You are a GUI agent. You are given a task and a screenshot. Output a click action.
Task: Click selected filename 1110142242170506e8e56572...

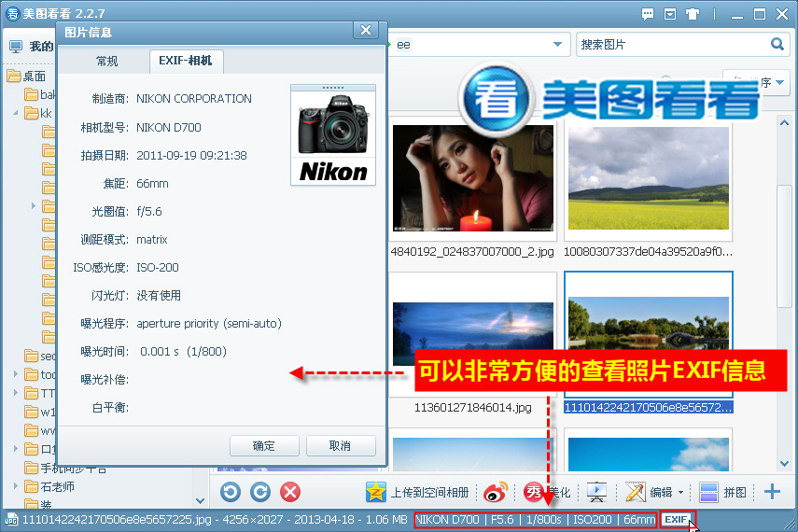click(x=649, y=407)
